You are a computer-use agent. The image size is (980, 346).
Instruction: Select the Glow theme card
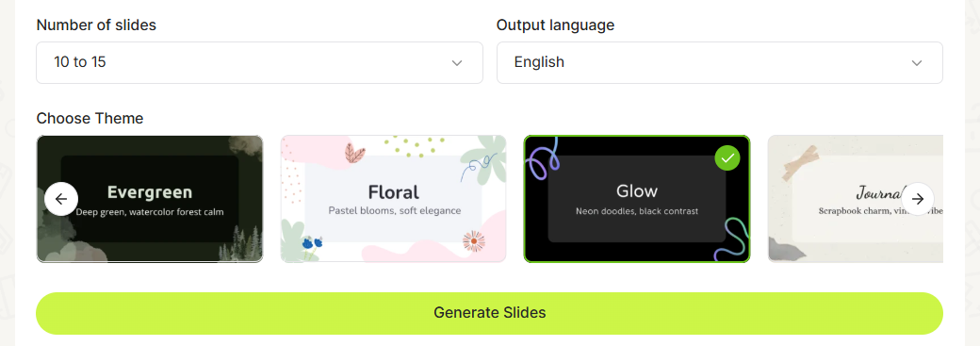637,199
